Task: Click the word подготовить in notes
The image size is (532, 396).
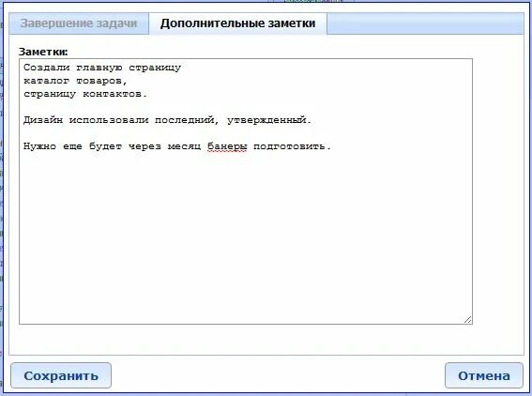Action: [x=289, y=146]
